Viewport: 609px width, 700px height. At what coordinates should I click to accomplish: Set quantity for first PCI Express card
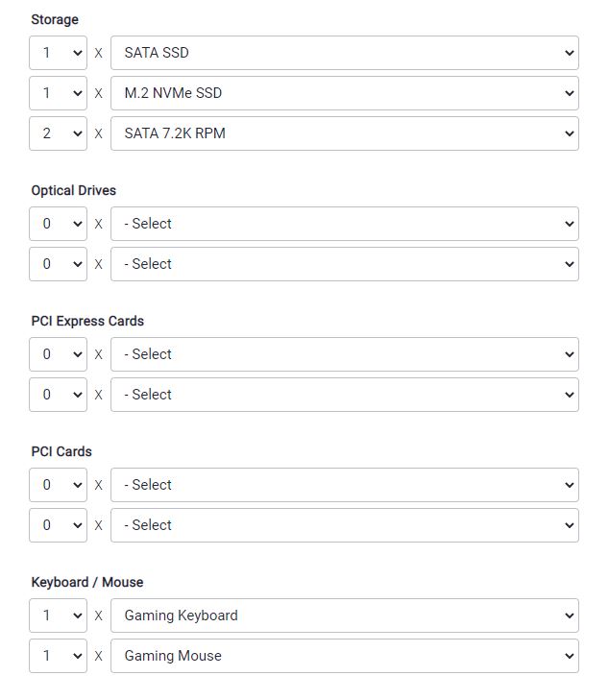(x=58, y=354)
